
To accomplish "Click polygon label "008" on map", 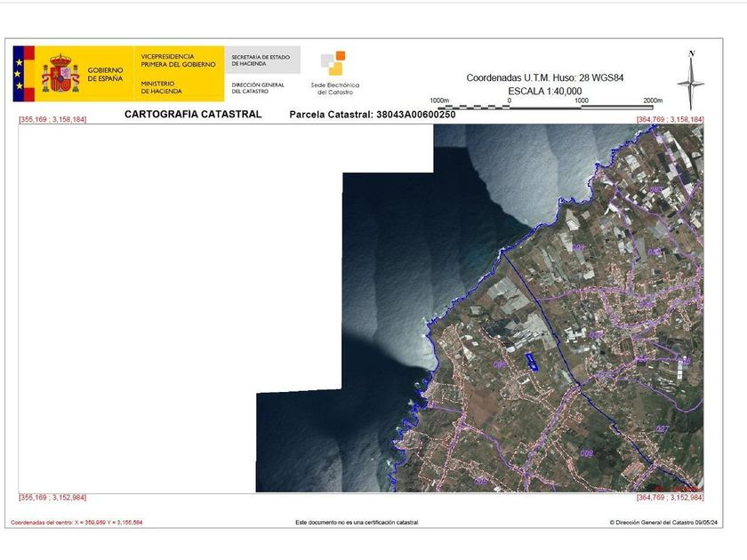I will (586, 453).
